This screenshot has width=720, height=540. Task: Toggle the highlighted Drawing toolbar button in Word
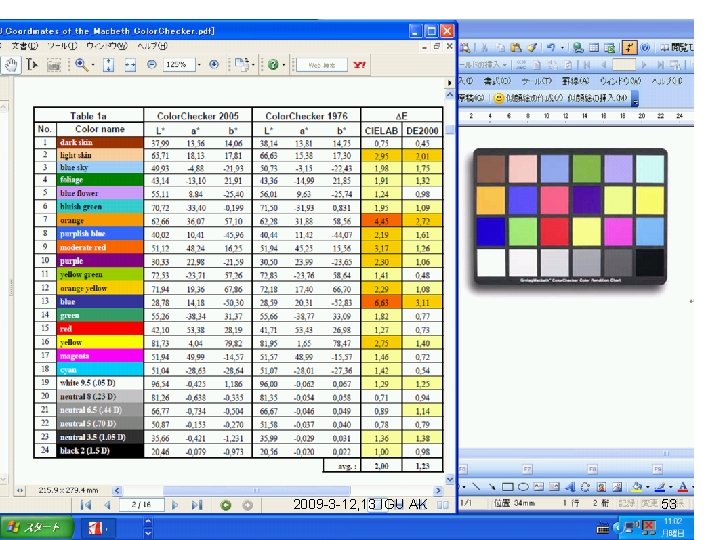pyautogui.click(x=629, y=47)
